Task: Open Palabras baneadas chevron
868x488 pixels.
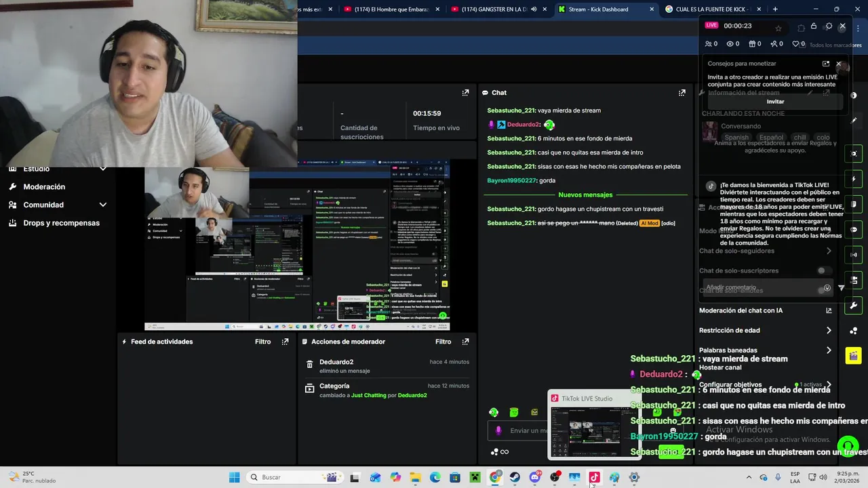Action: point(829,350)
